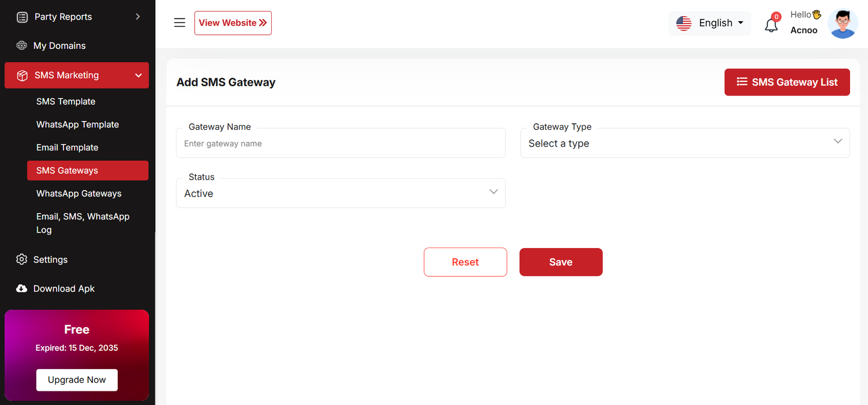
Task: Open the Status dropdown showing Active
Action: click(x=341, y=193)
